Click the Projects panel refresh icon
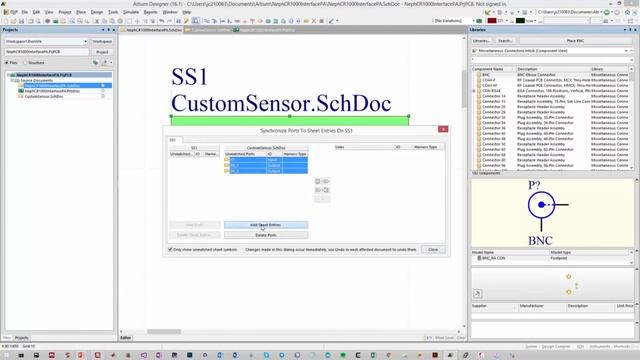This screenshot has width=640, height=360. pyautogui.click(x=95, y=62)
